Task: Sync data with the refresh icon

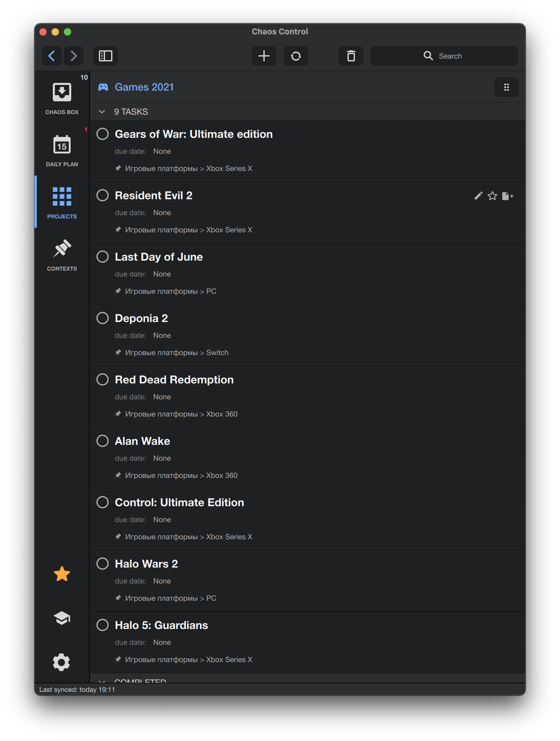Action: 296,56
